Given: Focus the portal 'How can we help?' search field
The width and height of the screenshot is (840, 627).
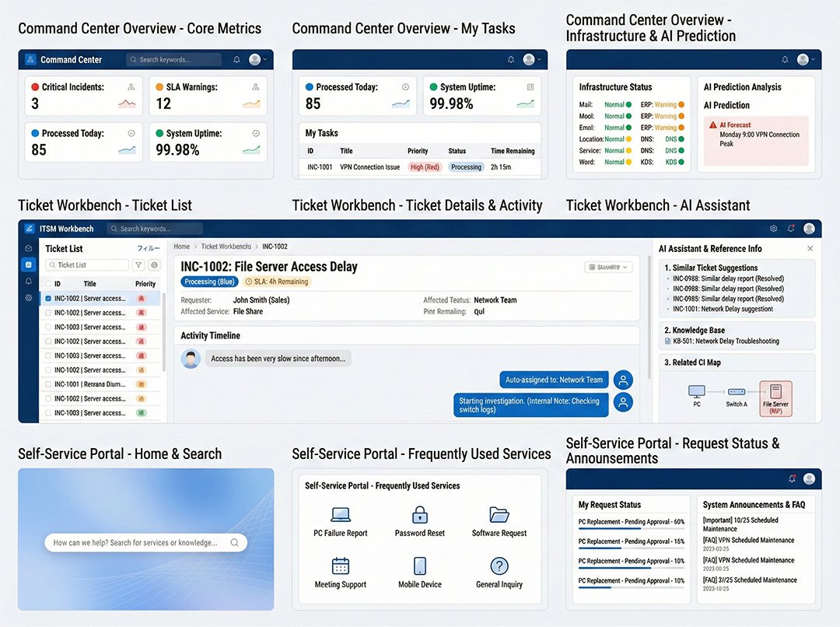Looking at the screenshot, I should coord(145,542).
